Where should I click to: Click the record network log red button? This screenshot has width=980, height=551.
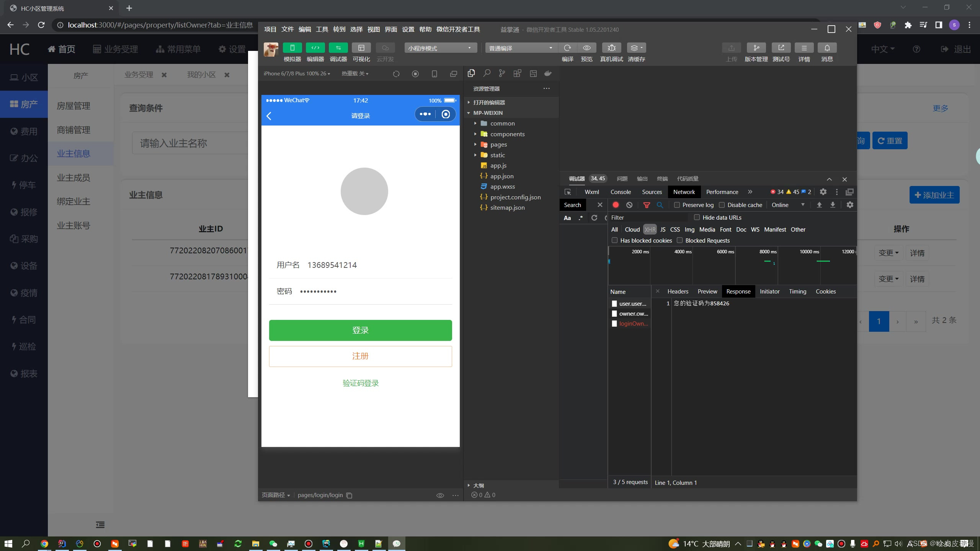616,205
